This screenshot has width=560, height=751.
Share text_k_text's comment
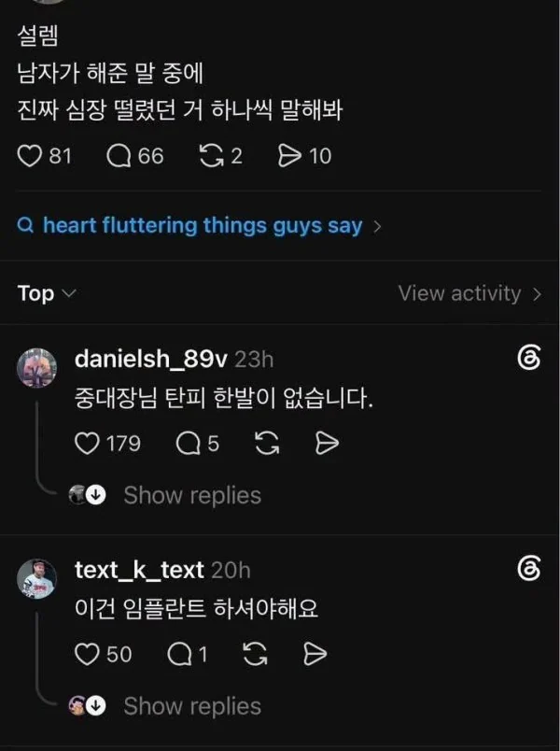click(x=315, y=654)
